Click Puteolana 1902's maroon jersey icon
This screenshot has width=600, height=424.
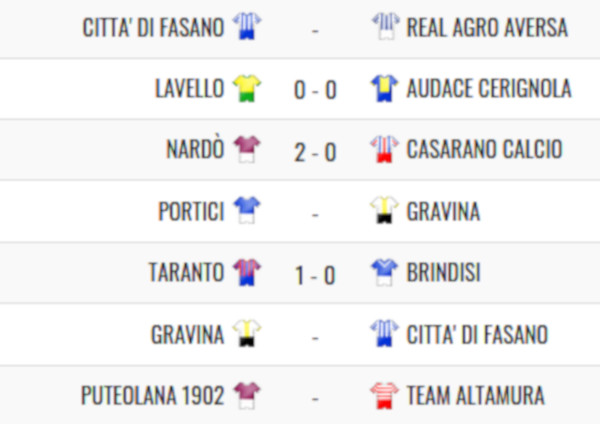click(x=247, y=395)
